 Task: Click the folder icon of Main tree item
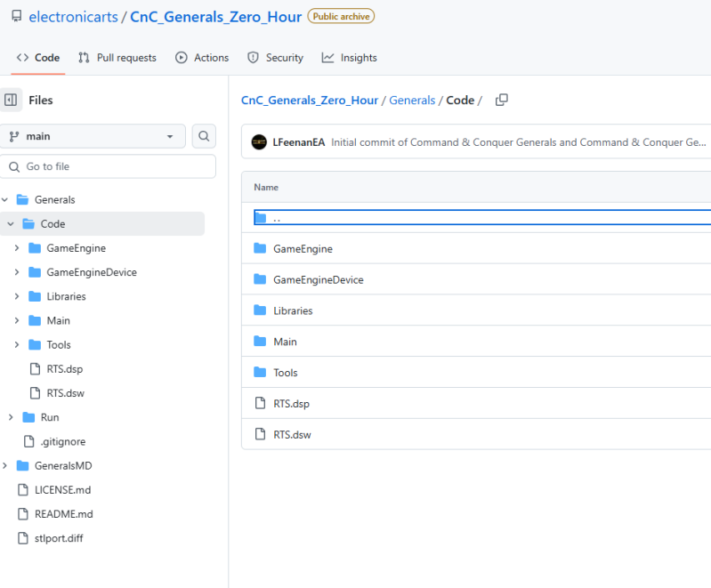click(x=35, y=320)
